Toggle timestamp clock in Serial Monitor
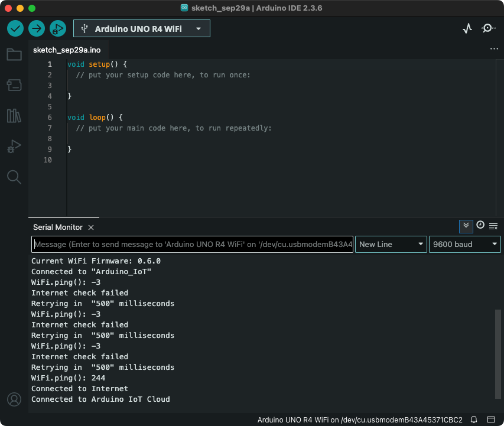 480,225
